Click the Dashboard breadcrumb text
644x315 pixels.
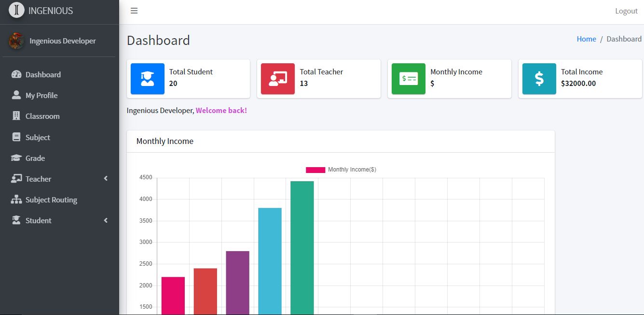click(624, 39)
